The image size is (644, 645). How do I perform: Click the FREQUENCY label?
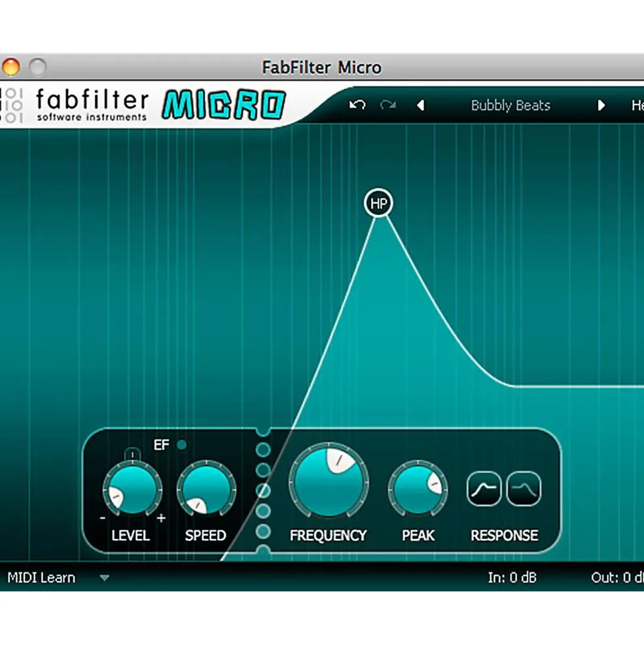328,535
